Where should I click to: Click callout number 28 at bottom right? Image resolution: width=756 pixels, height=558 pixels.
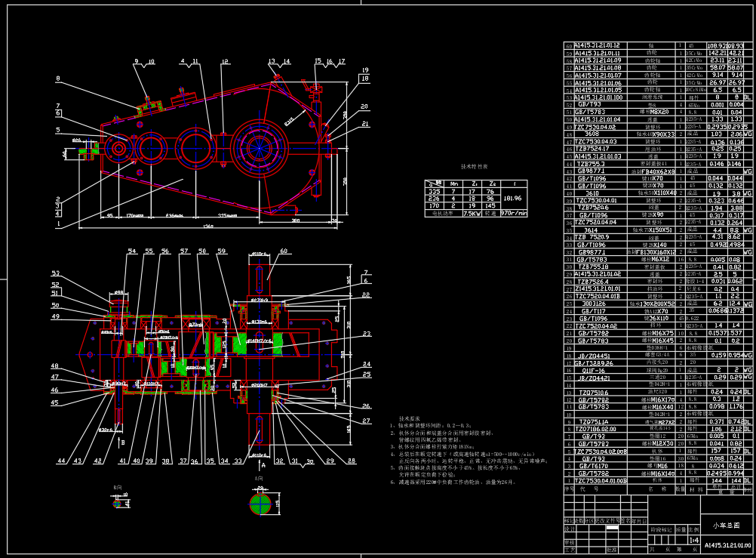(351, 461)
